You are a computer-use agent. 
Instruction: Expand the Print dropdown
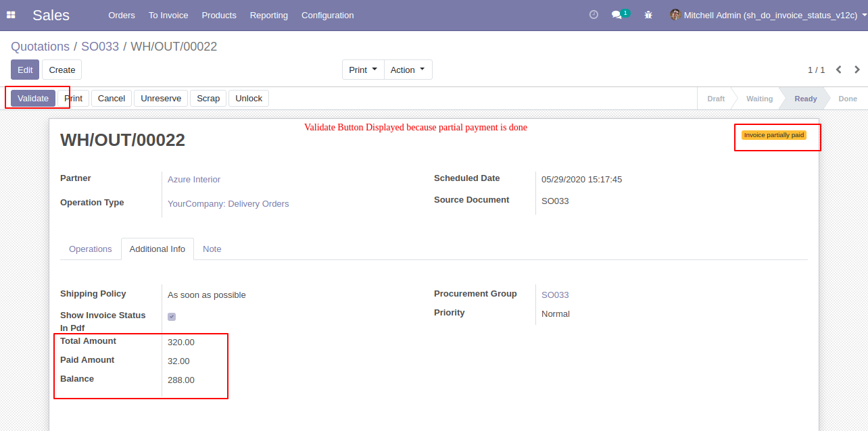(x=363, y=70)
